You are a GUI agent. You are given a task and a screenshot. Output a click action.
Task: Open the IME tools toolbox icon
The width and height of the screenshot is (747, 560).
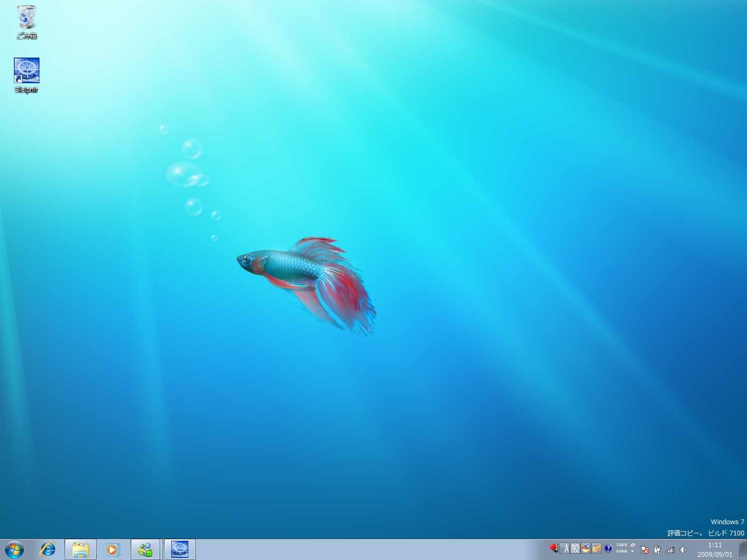pos(597,548)
